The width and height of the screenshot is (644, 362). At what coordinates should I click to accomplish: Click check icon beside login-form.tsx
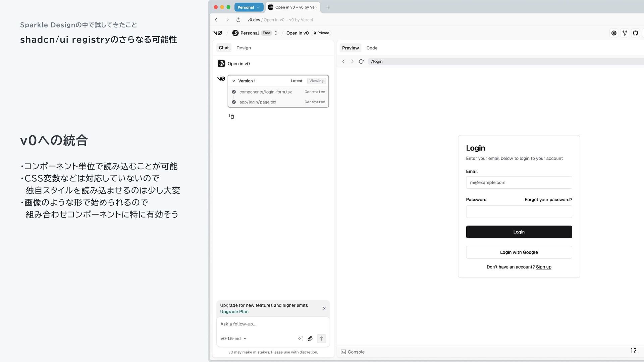(x=234, y=92)
